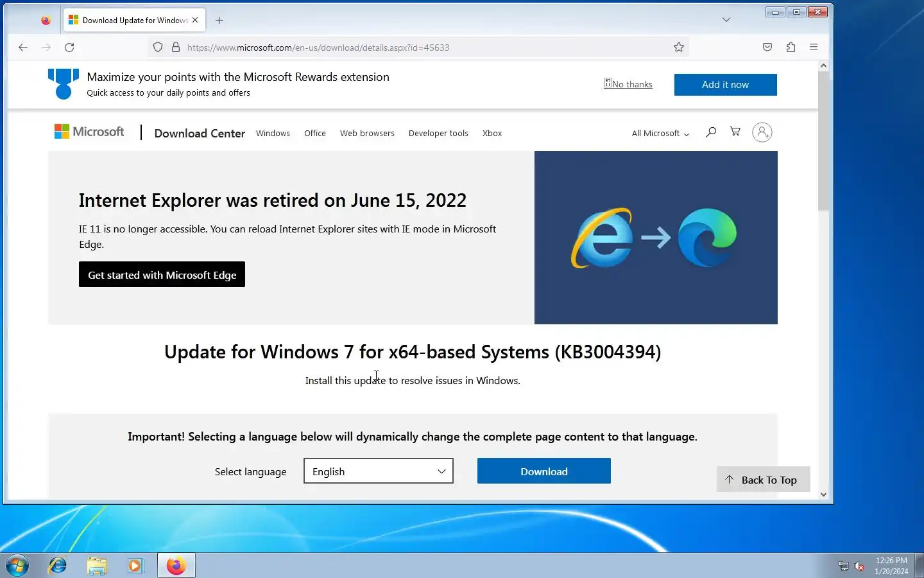Click the account sign-in avatar icon
Screen dimensions: 924x578
[x=762, y=132]
